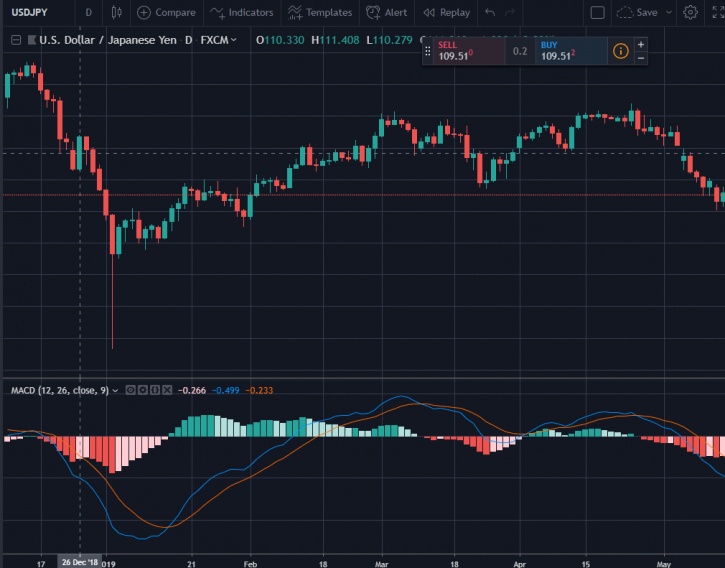Start bar Replay mode
Viewport: 725px width, 568px height.
(x=445, y=12)
